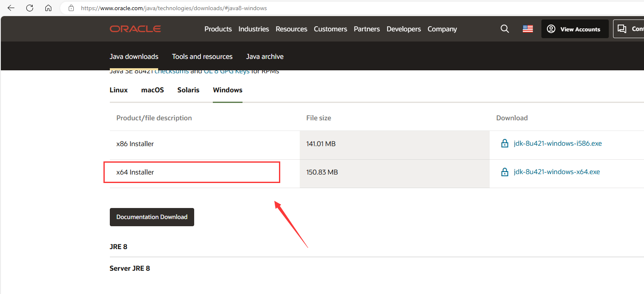Click the File size column header
This screenshot has width=644, height=294.
pos(319,118)
